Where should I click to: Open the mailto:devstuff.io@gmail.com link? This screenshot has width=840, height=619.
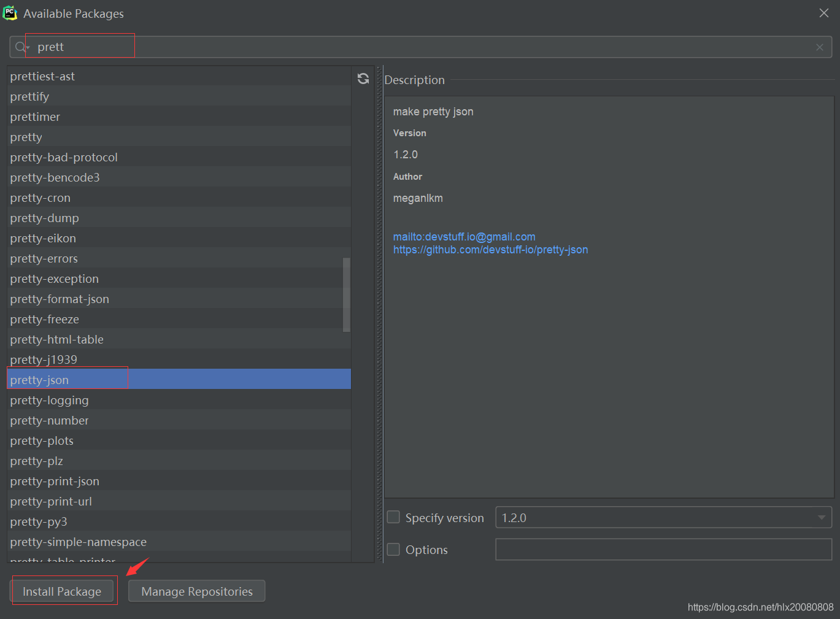pos(464,237)
